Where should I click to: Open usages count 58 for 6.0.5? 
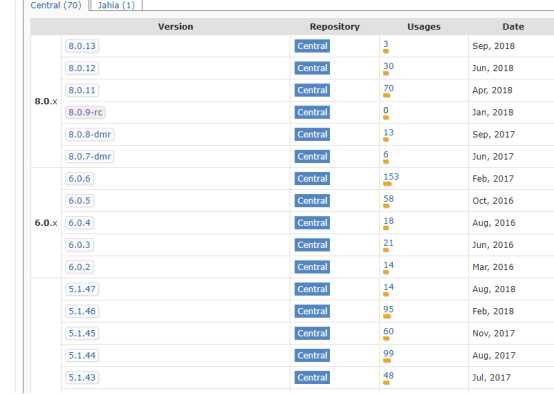388,199
